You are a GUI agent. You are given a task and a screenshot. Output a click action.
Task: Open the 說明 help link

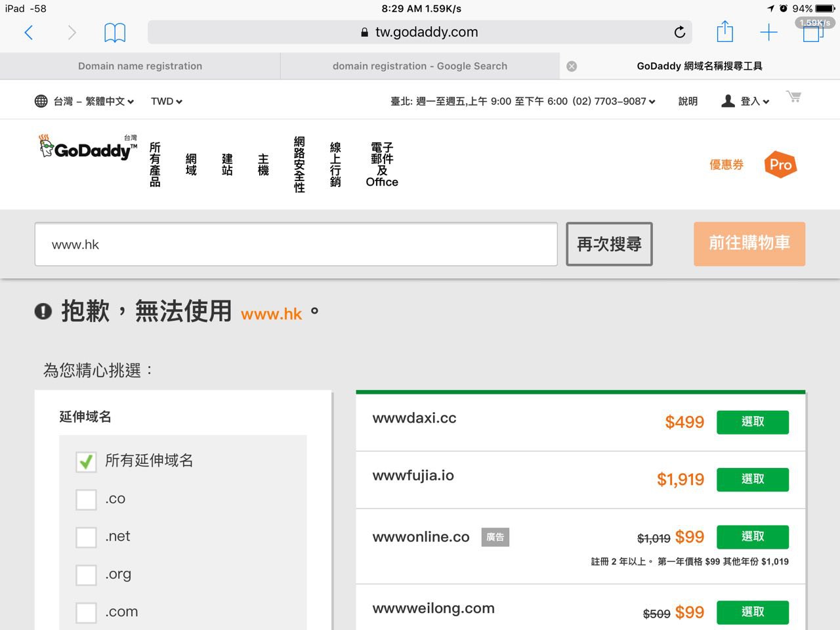tap(688, 101)
